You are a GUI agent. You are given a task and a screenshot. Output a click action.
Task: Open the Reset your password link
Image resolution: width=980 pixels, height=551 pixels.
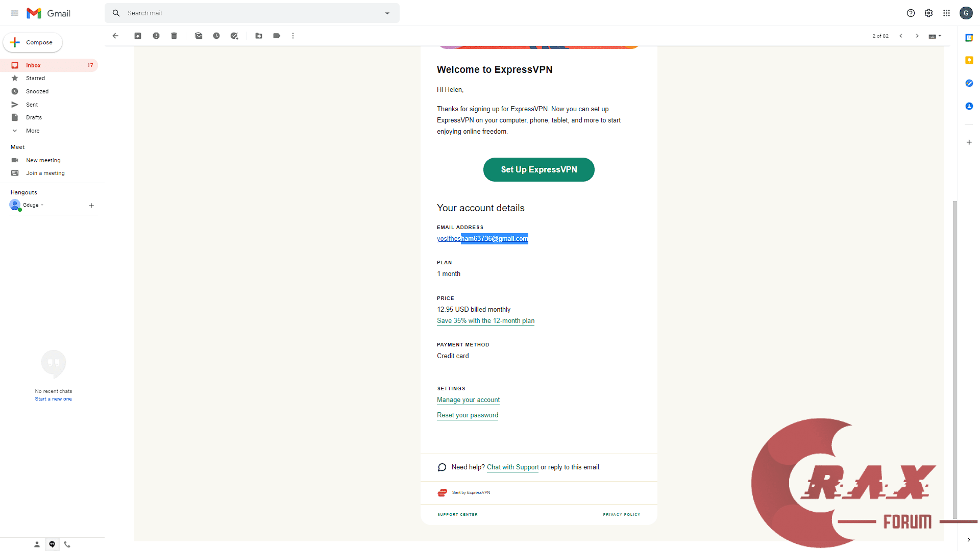468,415
